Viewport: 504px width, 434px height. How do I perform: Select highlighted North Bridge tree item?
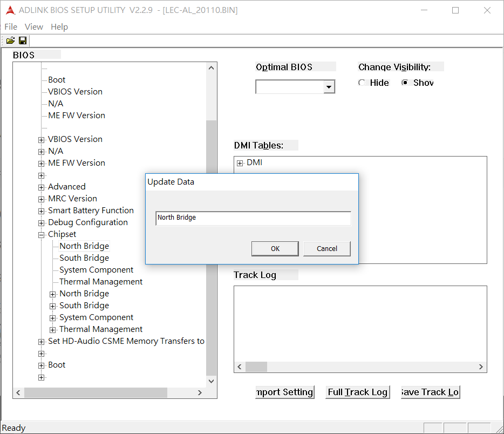[84, 246]
